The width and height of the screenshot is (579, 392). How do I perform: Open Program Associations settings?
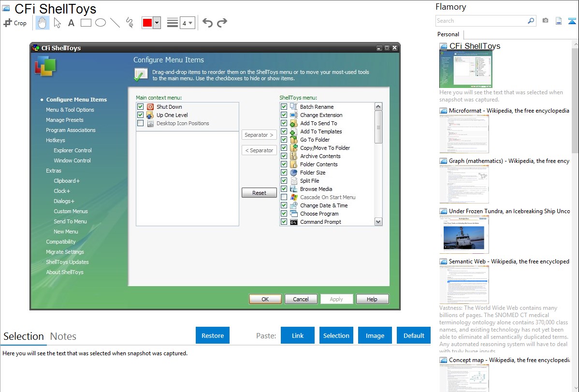71,130
